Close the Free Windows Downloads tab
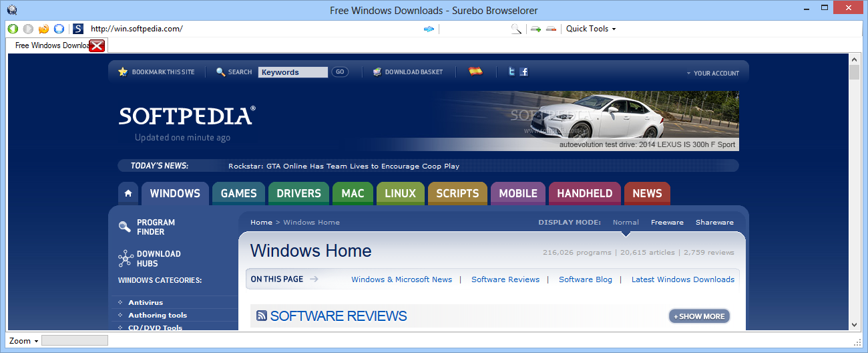This screenshot has height=353, width=868. [x=97, y=45]
